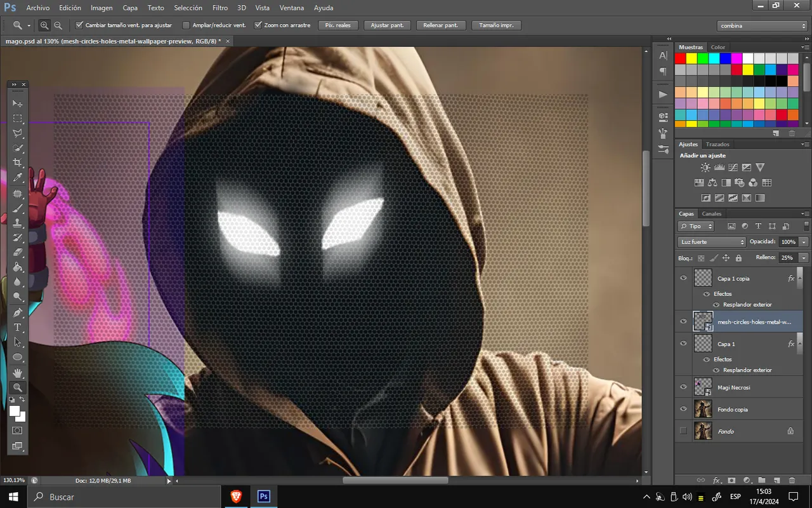
Task: Click the 'Ajustar pant.' button
Action: 387,25
